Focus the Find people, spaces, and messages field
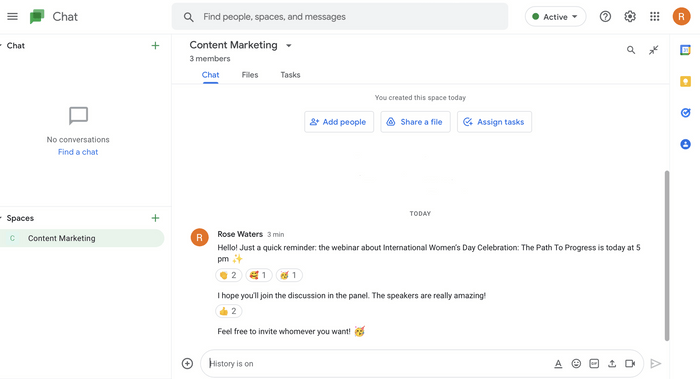 point(340,17)
